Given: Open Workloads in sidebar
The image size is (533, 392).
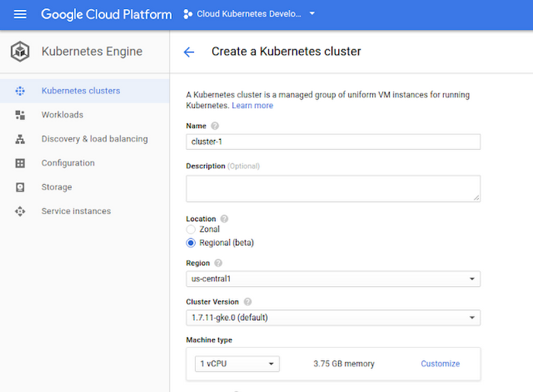Looking at the screenshot, I should tap(62, 115).
